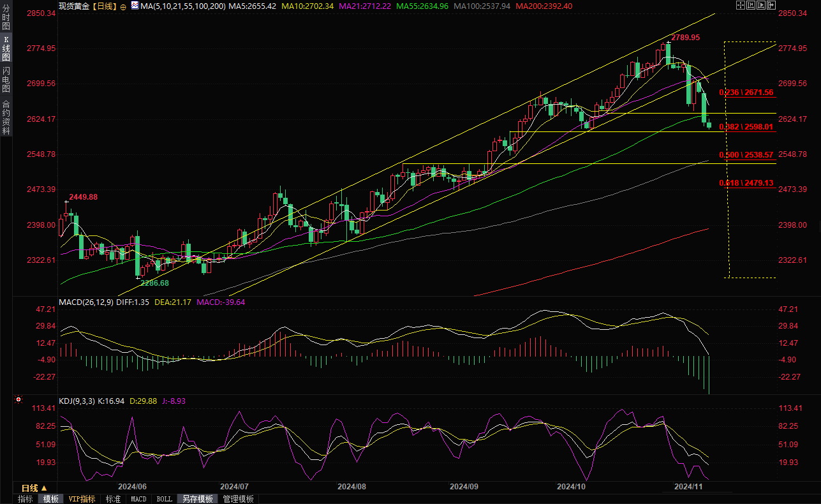Click the 2024/10 date on the time axis
Screen dimensions: 821x504
(571, 486)
